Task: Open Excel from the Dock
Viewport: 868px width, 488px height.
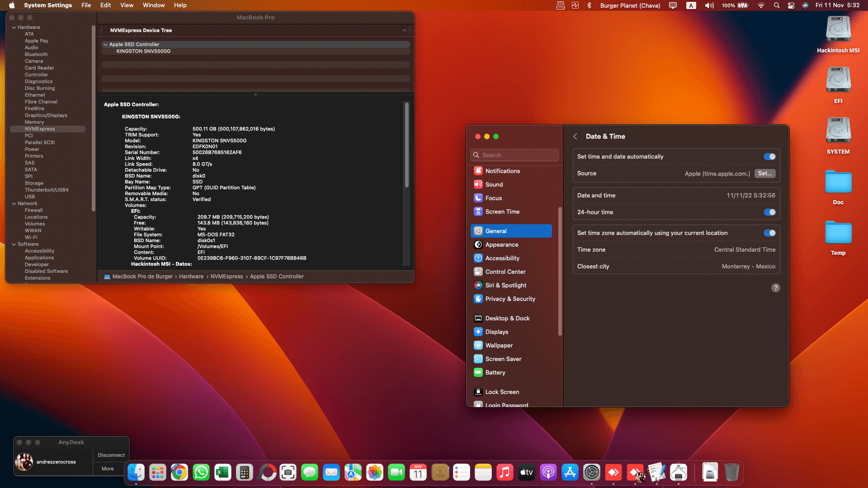Action: click(223, 473)
